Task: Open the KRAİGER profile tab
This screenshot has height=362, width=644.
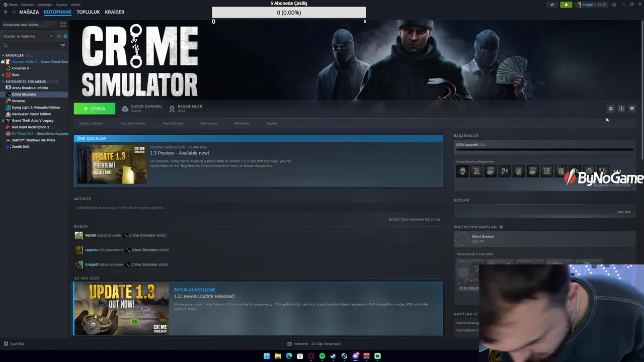Action: [x=115, y=12]
